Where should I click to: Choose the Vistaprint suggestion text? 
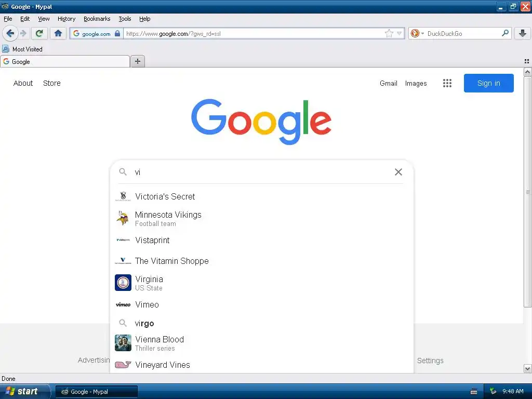point(152,240)
